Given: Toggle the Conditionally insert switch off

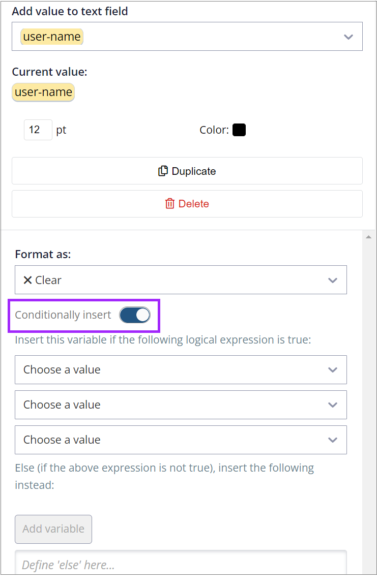Looking at the screenshot, I should (134, 315).
